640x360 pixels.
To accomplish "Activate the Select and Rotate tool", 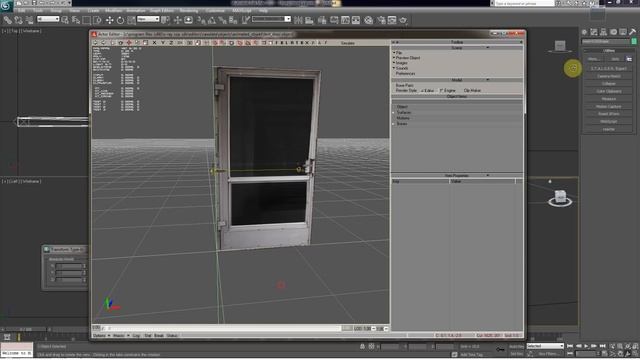I will [x=120, y=20].
